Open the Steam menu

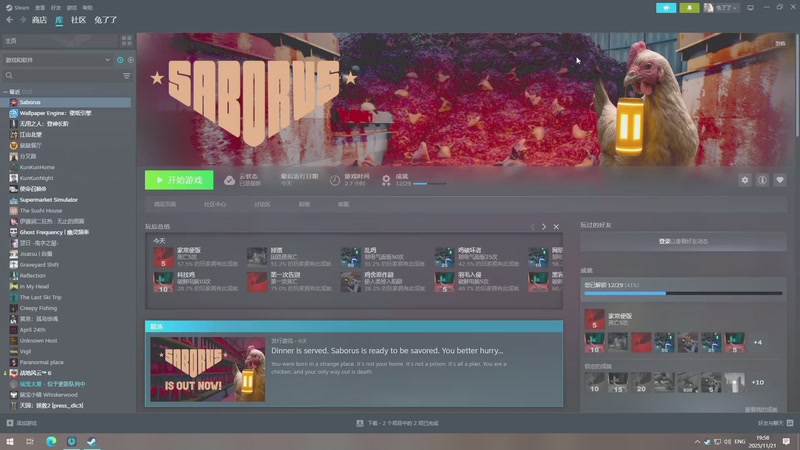click(x=18, y=8)
